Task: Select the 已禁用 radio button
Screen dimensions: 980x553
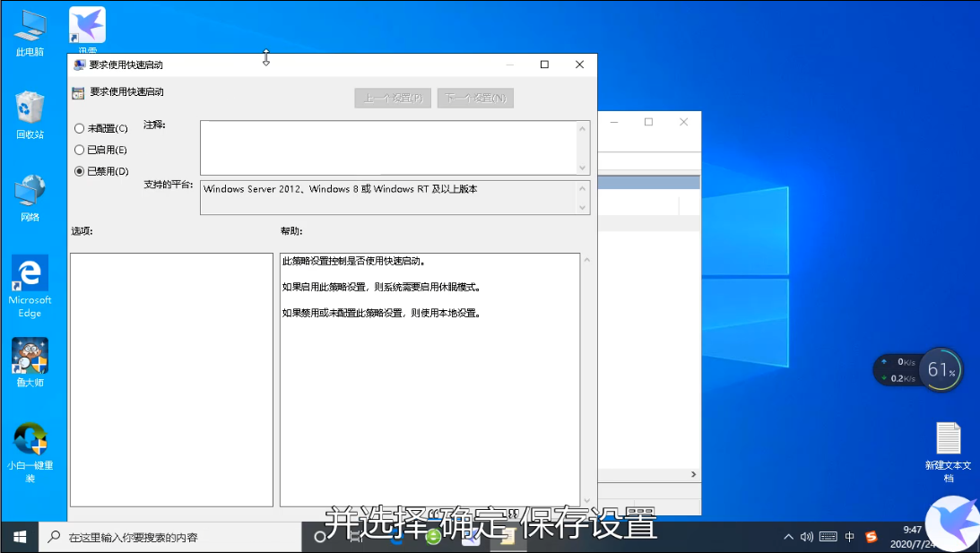Action: pyautogui.click(x=81, y=170)
